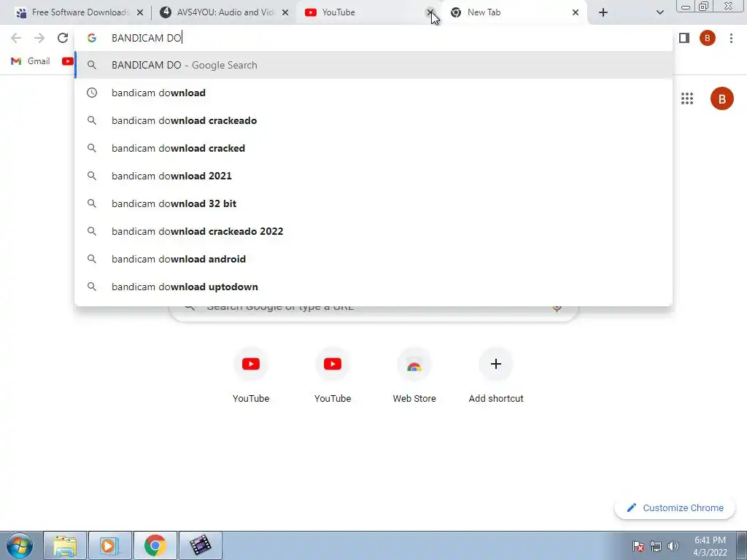This screenshot has height=560, width=747.
Task: Choose the 'bandicam download' history suggestion
Action: [x=373, y=93]
